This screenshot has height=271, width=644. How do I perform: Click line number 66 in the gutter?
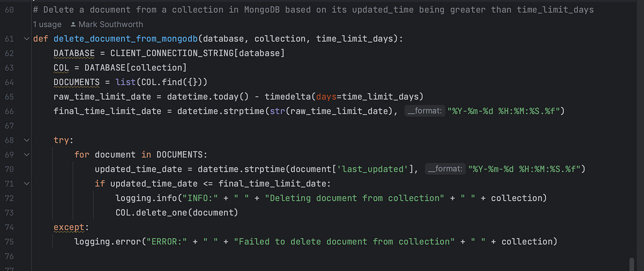click(x=9, y=111)
